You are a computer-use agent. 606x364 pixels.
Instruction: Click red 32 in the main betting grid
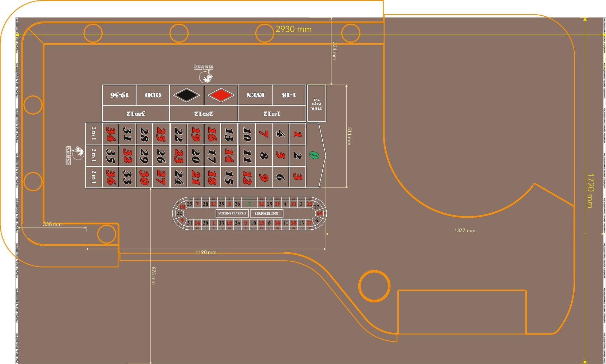click(x=127, y=155)
